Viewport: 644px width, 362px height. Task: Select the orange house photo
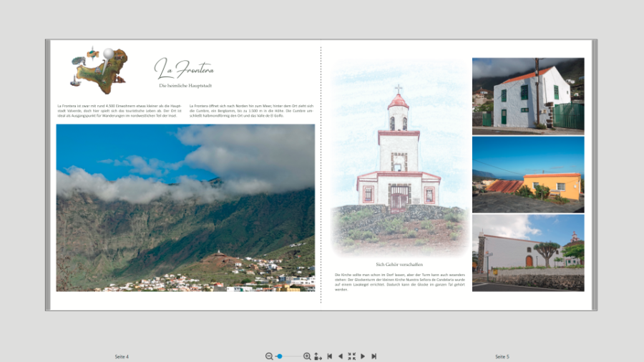528,175
